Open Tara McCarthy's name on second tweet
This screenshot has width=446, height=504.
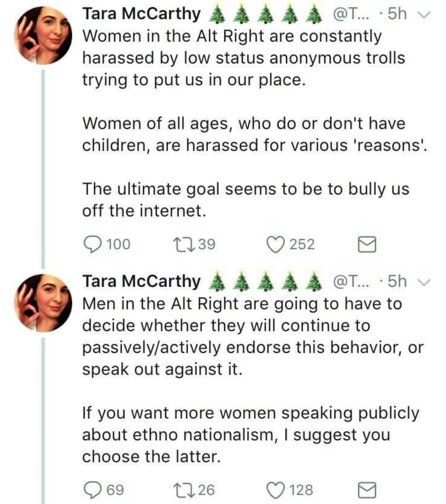pyautogui.click(x=142, y=281)
